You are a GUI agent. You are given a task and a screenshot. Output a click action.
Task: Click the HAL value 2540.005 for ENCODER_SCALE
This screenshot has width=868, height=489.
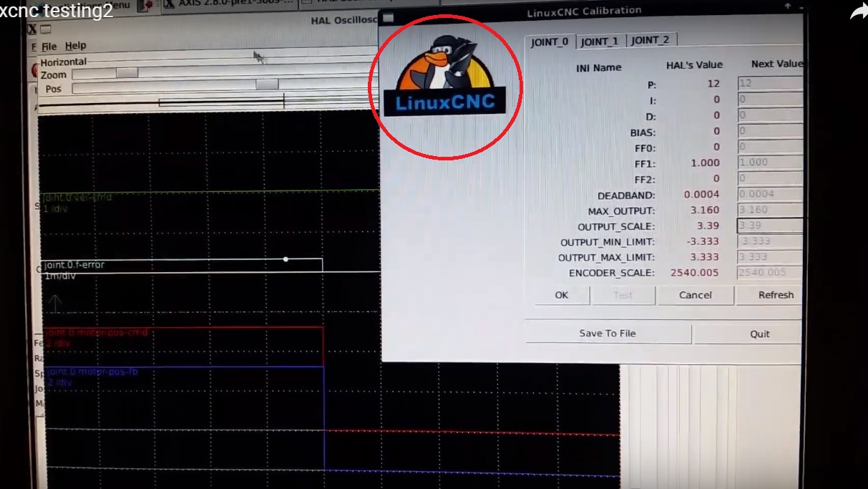point(695,272)
